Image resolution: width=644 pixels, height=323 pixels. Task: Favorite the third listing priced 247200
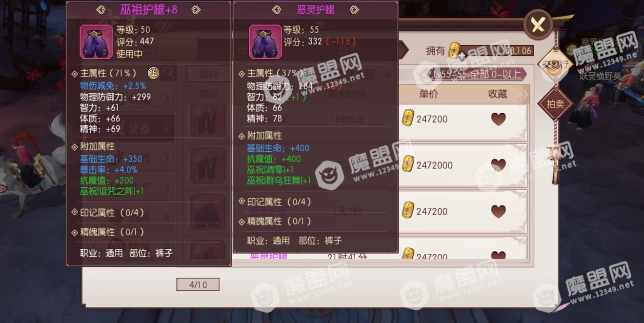point(498,211)
